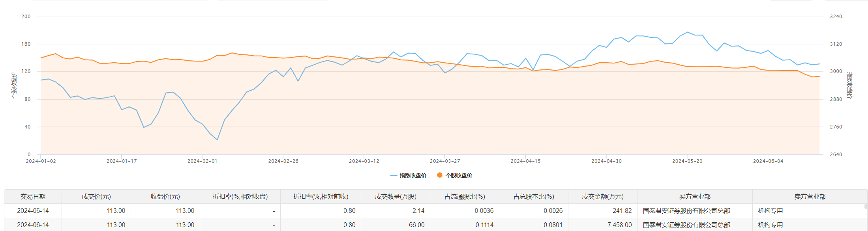
Task: Click the 2024-02-26 x-axis date label
Action: pos(283,161)
